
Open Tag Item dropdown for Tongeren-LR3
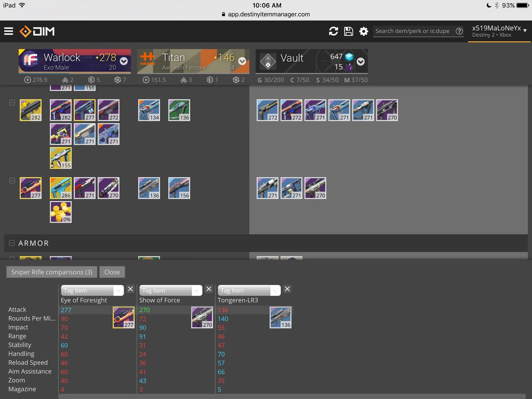(249, 290)
